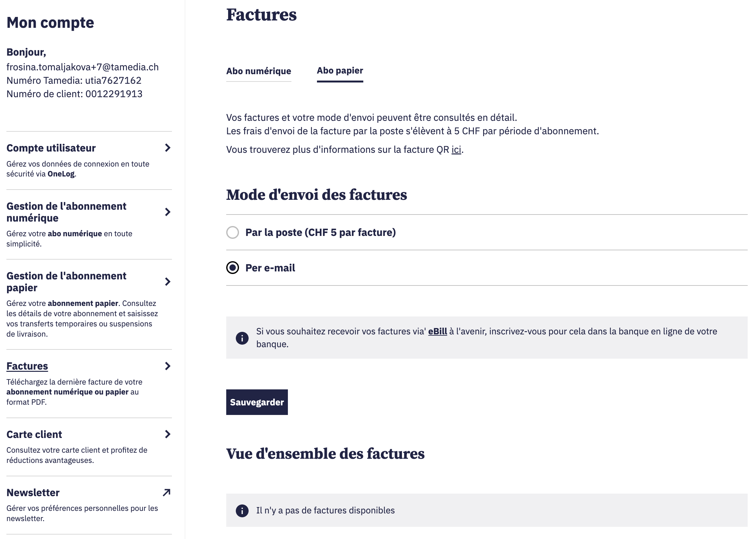The height and width of the screenshot is (539, 756).
Task: Expand Compte utilisateur chevron
Action: (167, 148)
